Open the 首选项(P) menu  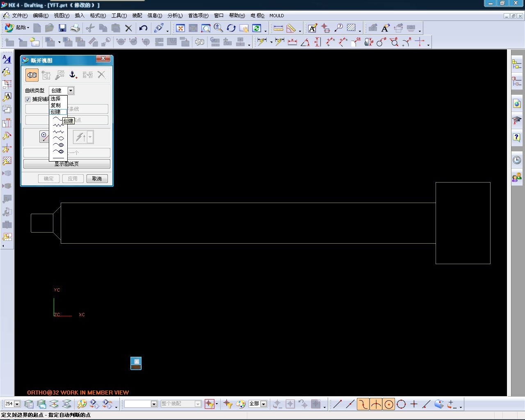198,16
